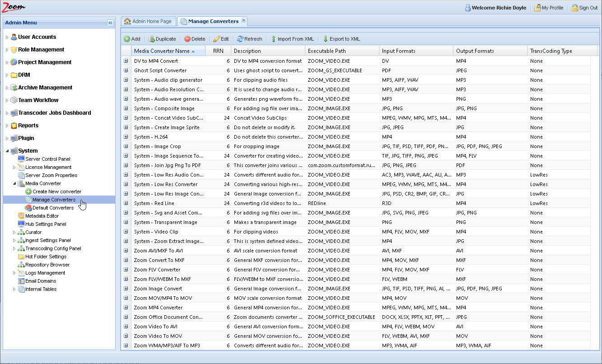Sort by Executable Path column header

[342, 51]
